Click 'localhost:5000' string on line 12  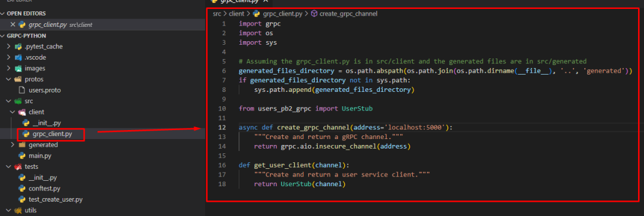[x=414, y=127]
